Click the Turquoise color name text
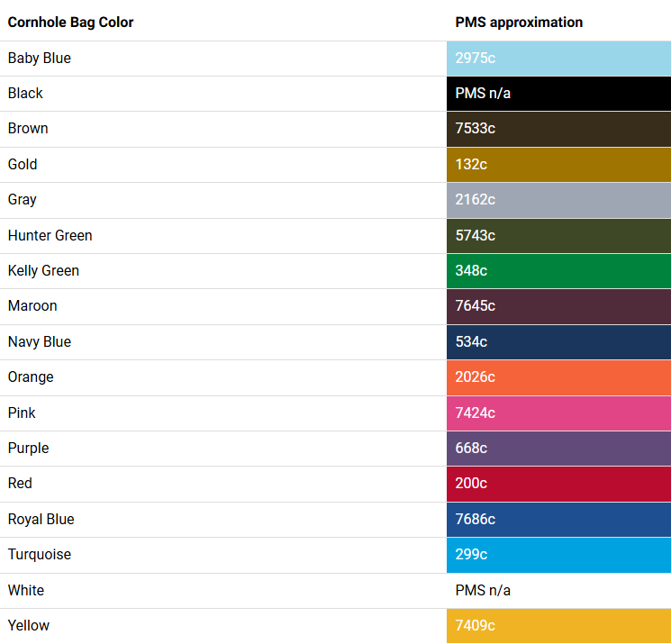This screenshot has width=671, height=644. click(40, 555)
